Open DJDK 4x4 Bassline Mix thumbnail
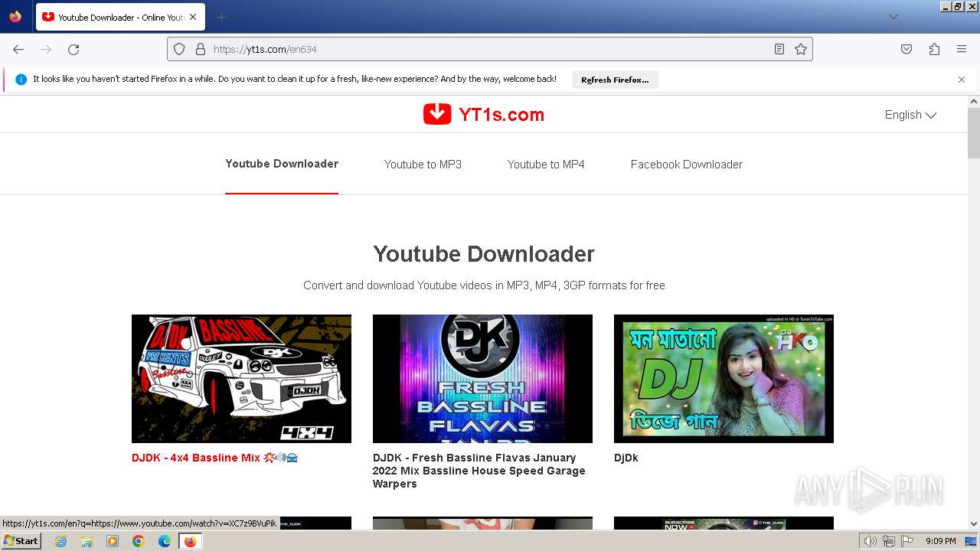 (241, 379)
